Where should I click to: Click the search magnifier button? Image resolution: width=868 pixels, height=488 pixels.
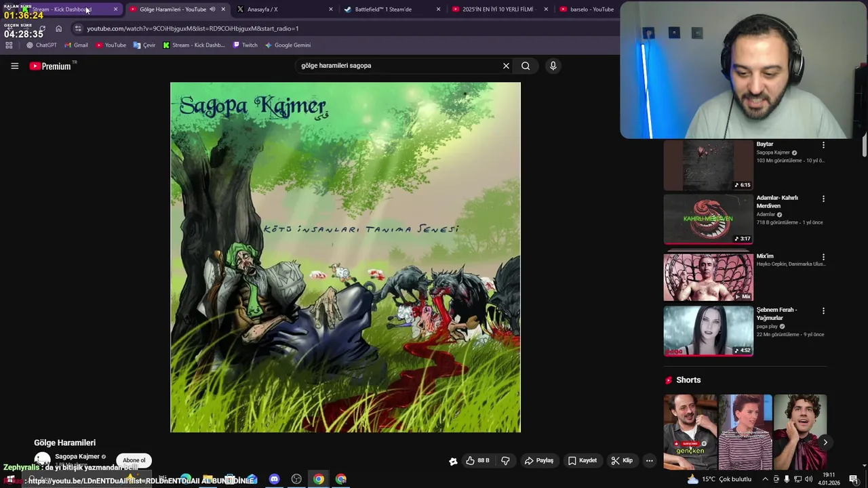pyautogui.click(x=526, y=66)
